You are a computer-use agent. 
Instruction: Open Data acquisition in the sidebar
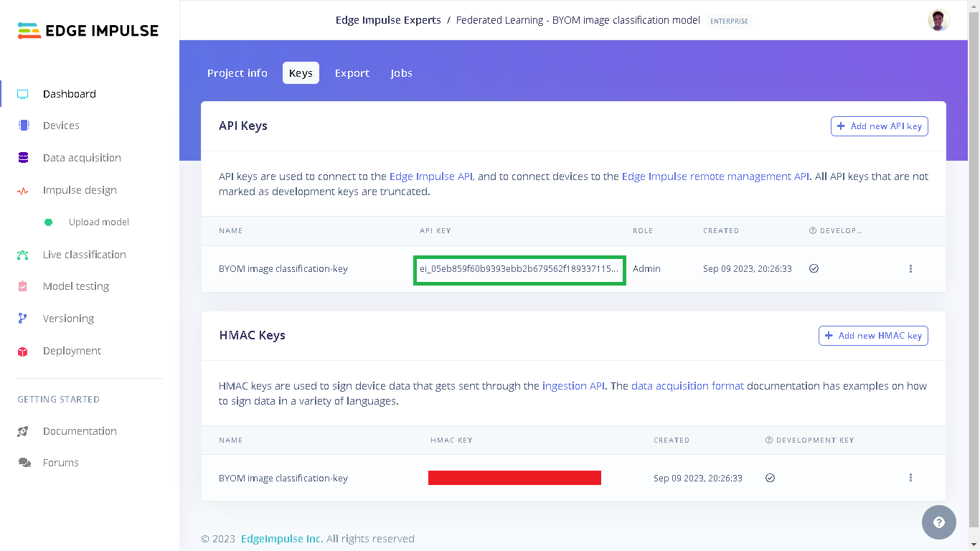(82, 158)
